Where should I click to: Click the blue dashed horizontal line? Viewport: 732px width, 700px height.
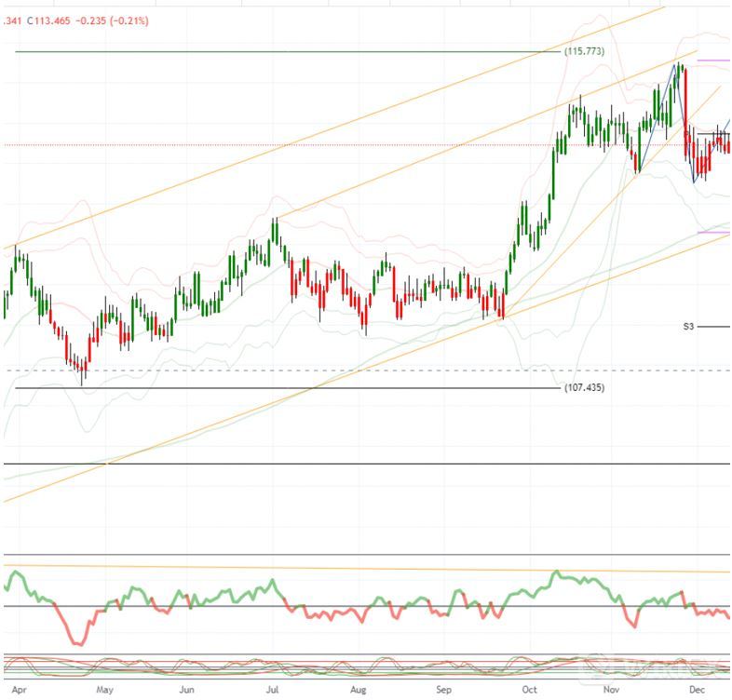click(x=279, y=370)
